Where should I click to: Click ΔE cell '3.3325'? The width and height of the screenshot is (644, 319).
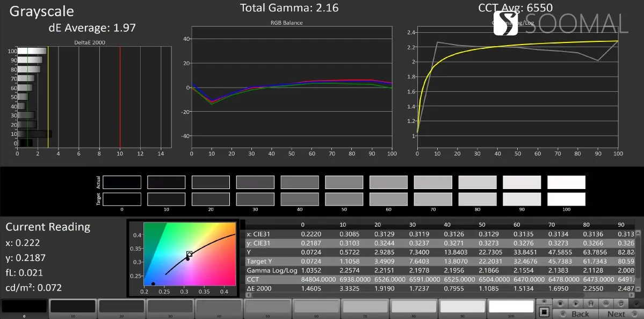coord(350,288)
